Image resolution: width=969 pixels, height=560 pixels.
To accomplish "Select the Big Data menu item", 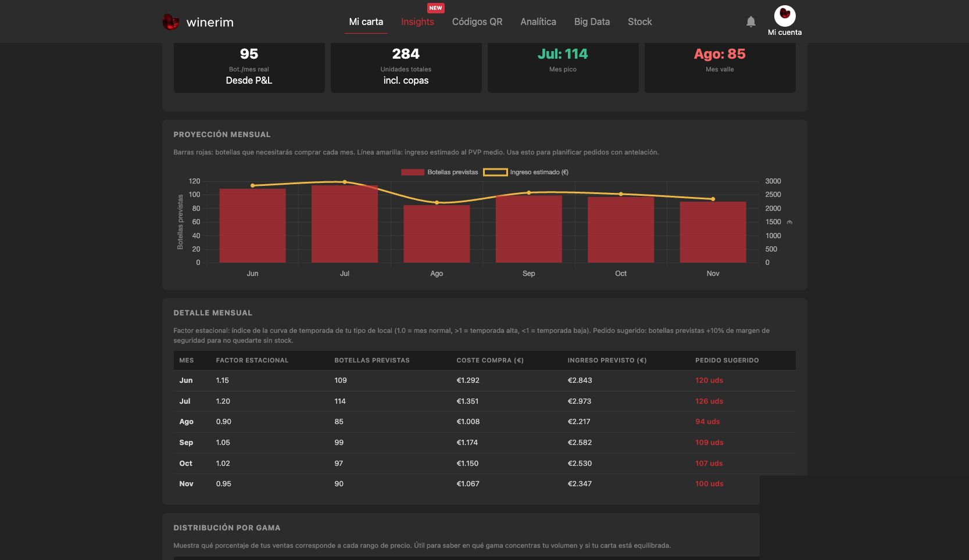I will coord(592,22).
